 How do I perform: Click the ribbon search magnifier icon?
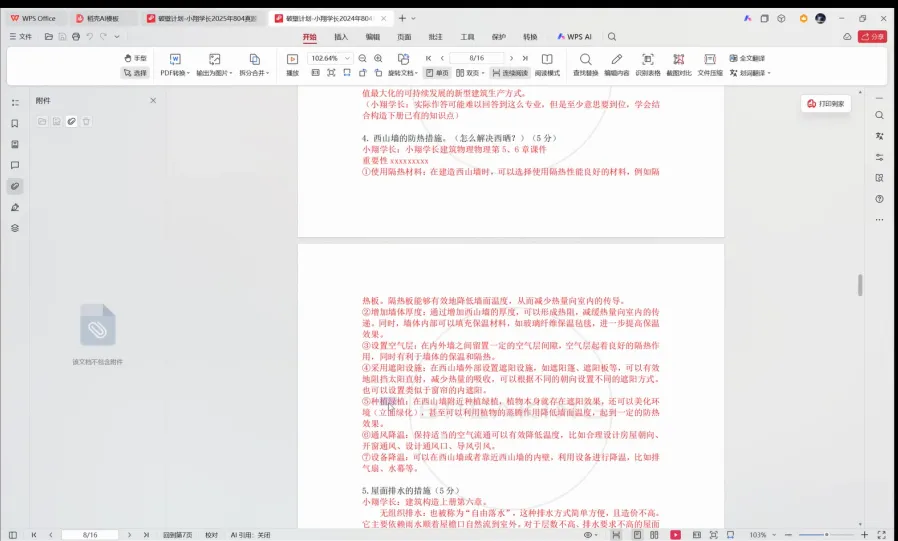point(612,37)
